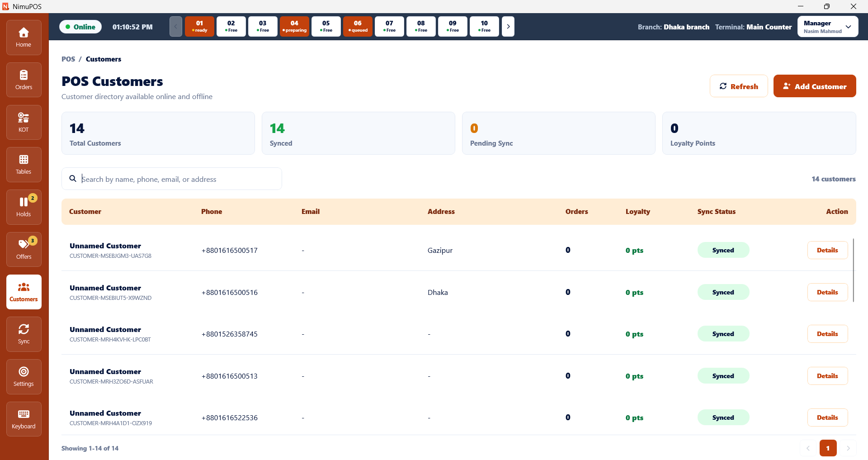Open Details for phone +8801616500517
Viewport: 868px width, 460px height.
(x=827, y=250)
